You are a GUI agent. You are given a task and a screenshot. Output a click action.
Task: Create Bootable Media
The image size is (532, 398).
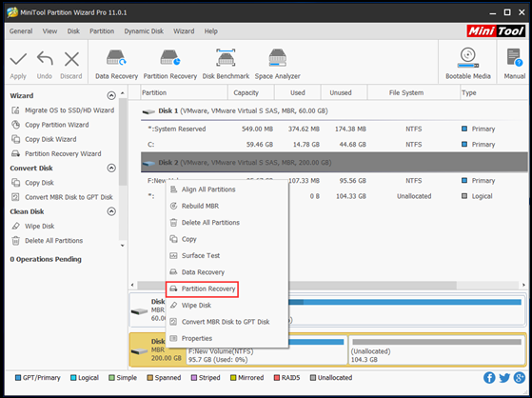click(468, 64)
